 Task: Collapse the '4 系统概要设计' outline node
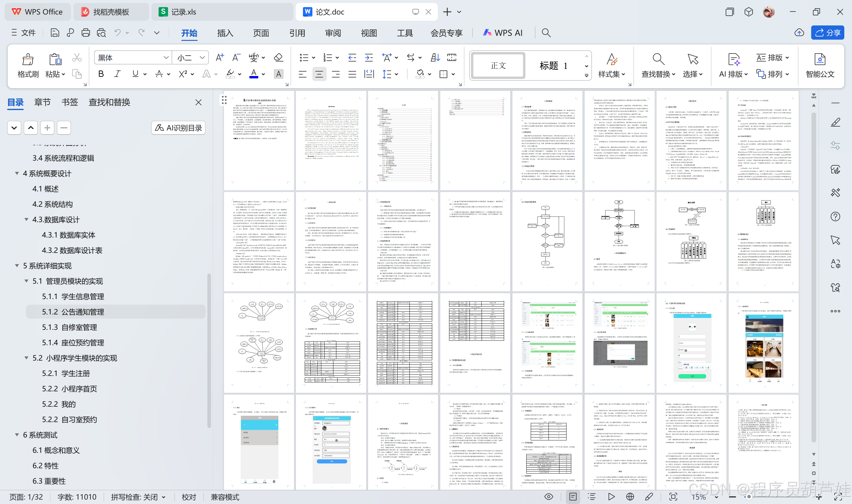17,173
